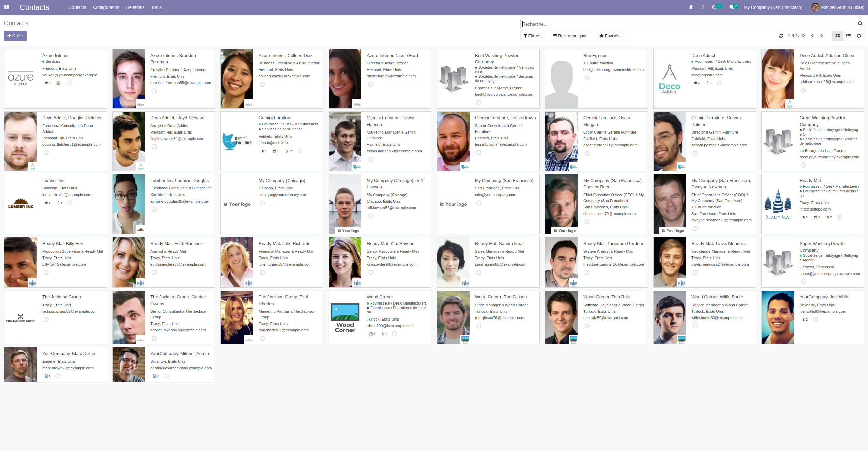Open calendar meetings on Ready Mat card
This screenshot has width=868, height=451.
click(817, 217)
